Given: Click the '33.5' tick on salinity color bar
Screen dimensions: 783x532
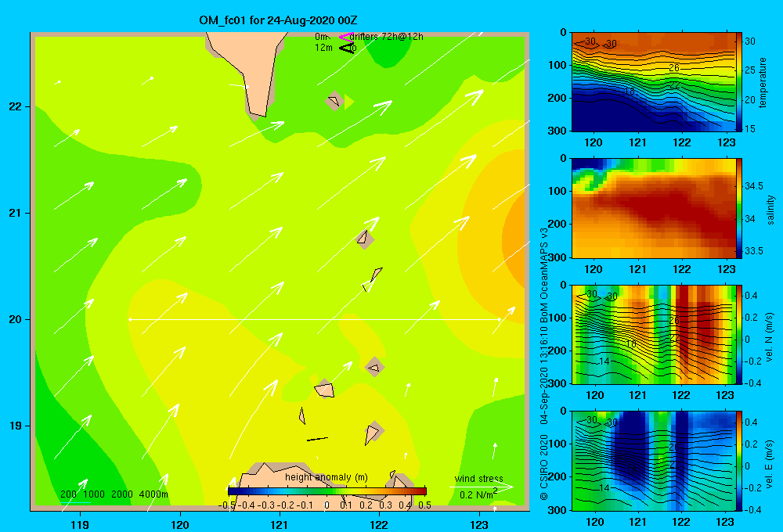Looking at the screenshot, I should click(754, 251).
